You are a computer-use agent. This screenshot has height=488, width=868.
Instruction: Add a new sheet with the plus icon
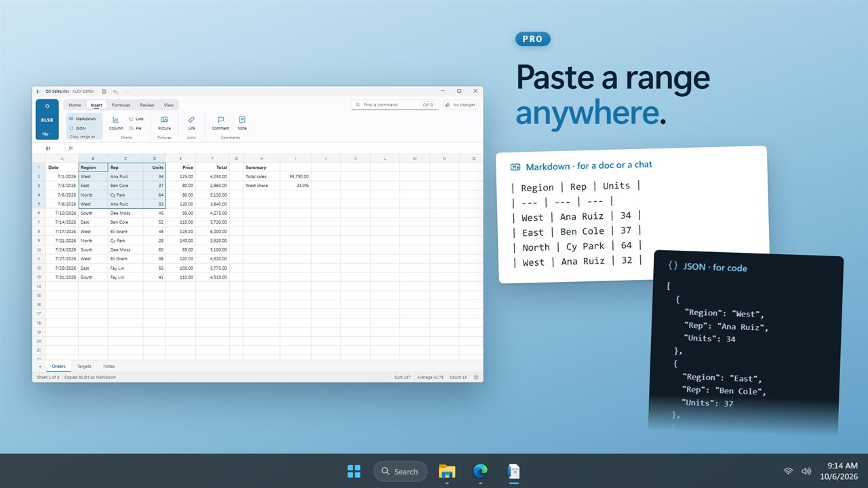(x=39, y=367)
